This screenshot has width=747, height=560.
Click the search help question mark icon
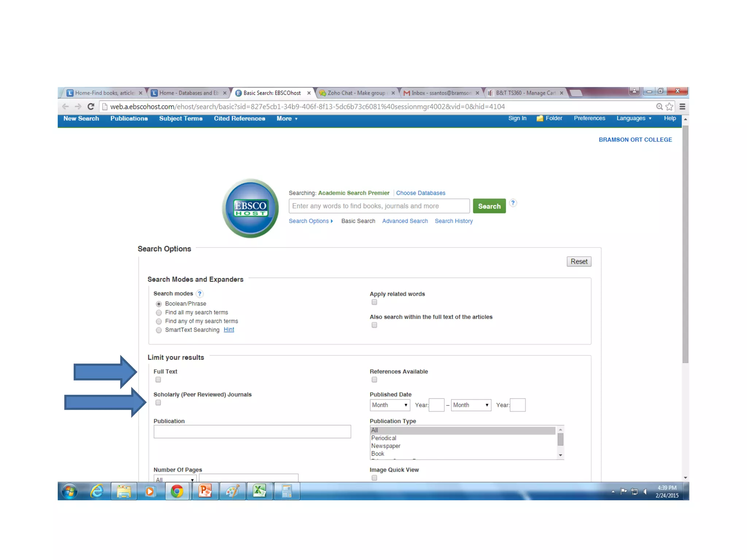point(512,203)
